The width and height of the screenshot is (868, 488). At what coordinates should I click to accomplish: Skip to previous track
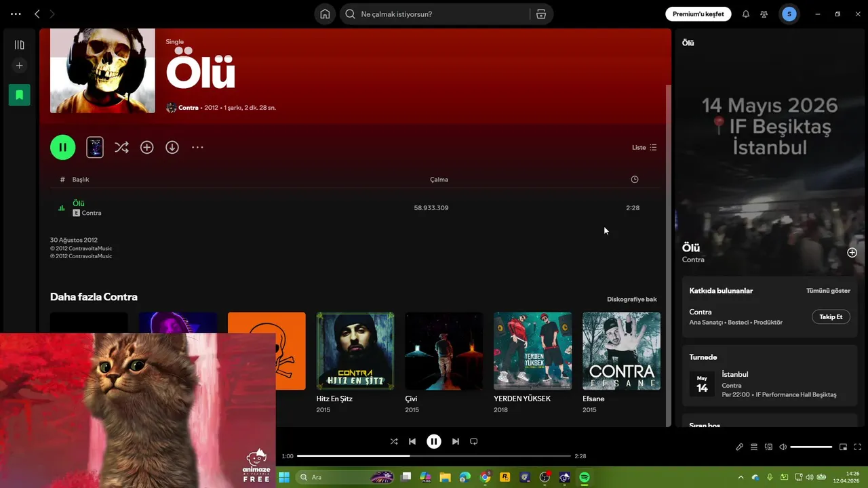412,441
